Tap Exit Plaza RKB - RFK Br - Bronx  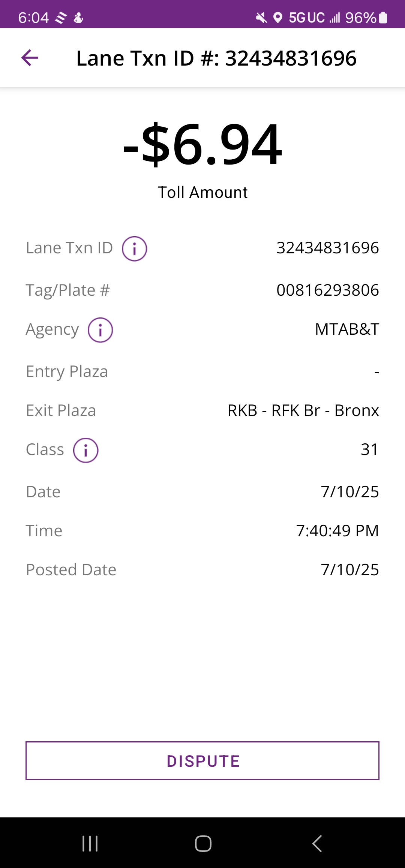coord(303,410)
